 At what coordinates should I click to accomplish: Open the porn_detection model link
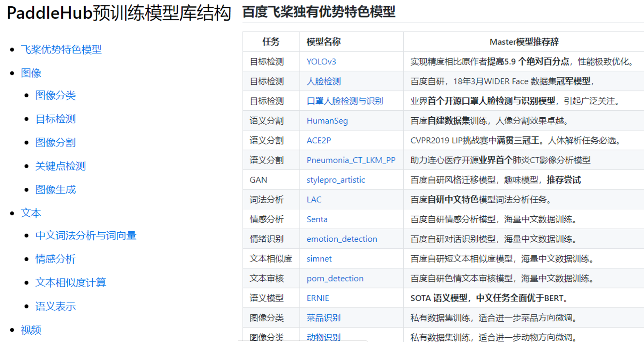[335, 279]
